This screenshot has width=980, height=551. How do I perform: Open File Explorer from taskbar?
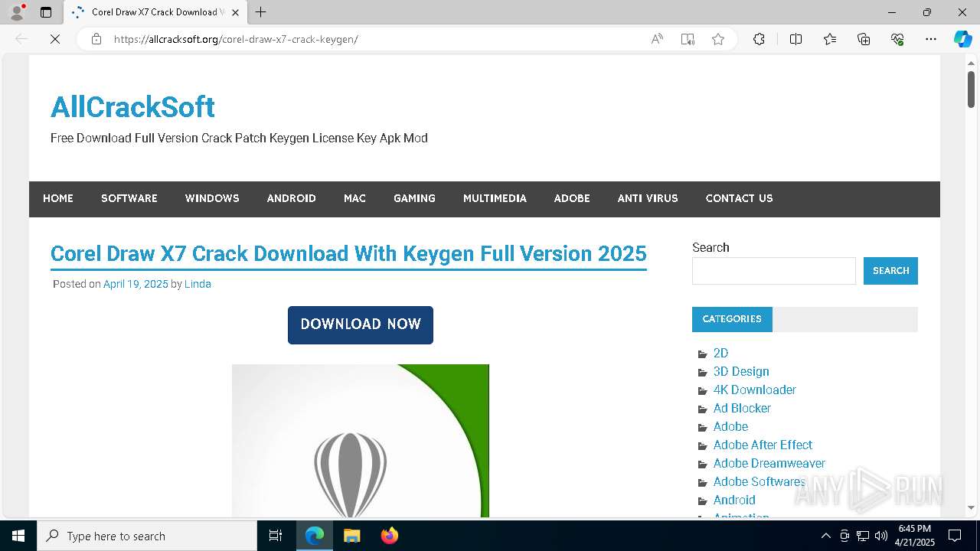click(x=351, y=536)
